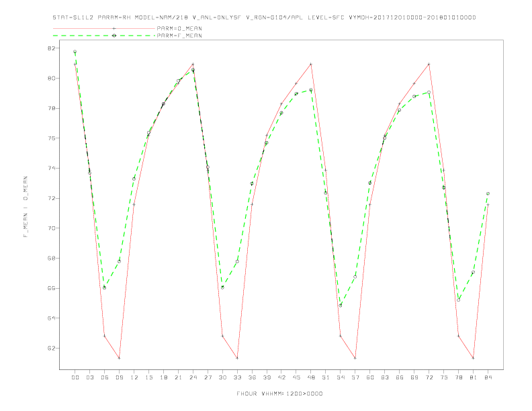This screenshot has width=532, height=411.
Task: Click the MODEL=NAM/218 title text
Action: [161, 17]
